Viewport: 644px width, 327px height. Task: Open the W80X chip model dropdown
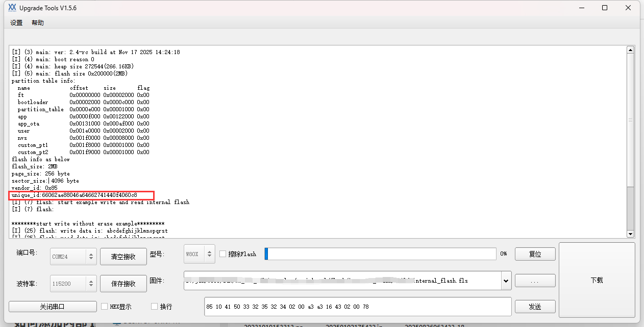[209, 254]
